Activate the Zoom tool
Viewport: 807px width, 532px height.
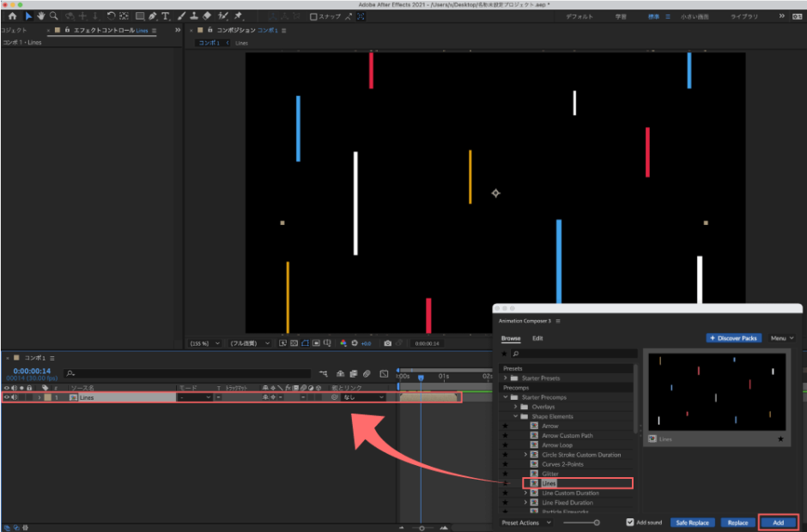(52, 15)
